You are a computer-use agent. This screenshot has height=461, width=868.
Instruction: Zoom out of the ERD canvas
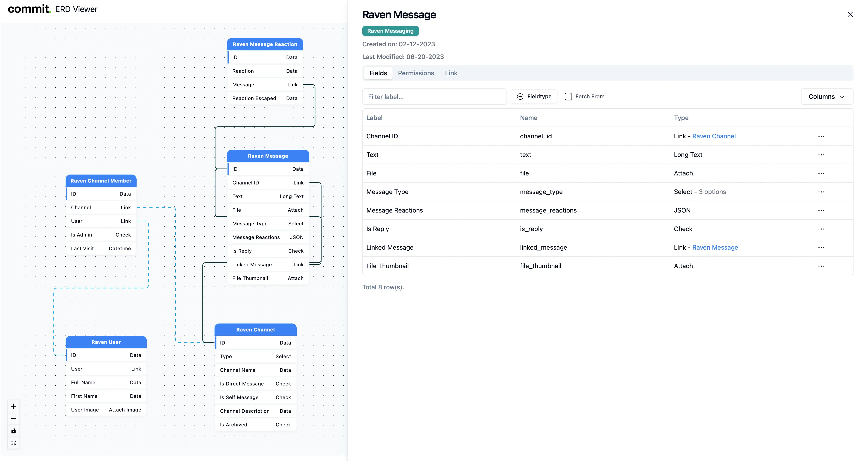click(x=14, y=418)
